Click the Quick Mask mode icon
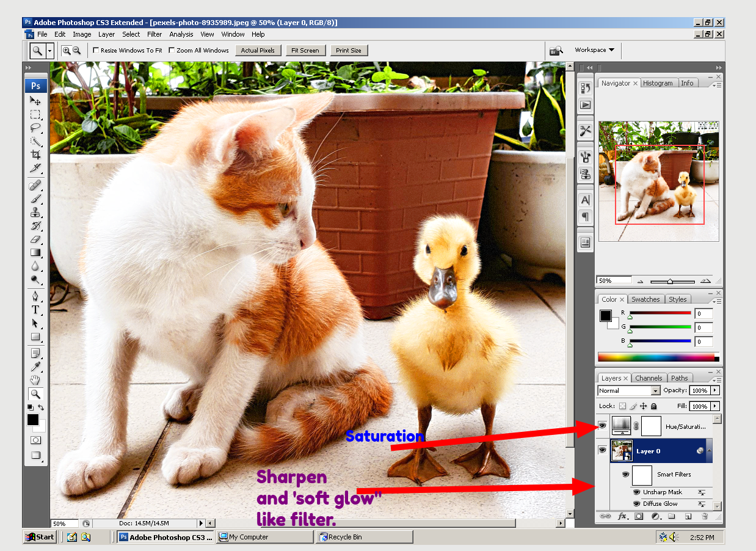This screenshot has height=551, width=756. coord(35,440)
